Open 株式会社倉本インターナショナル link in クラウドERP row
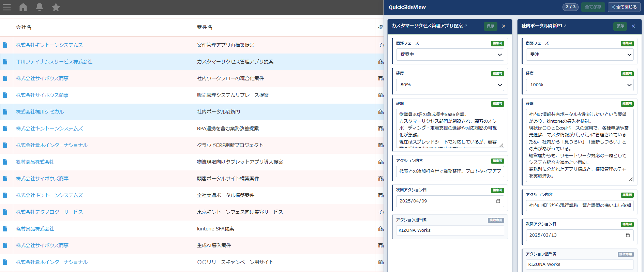Viewport: 644px width, 272px height. (x=52, y=145)
